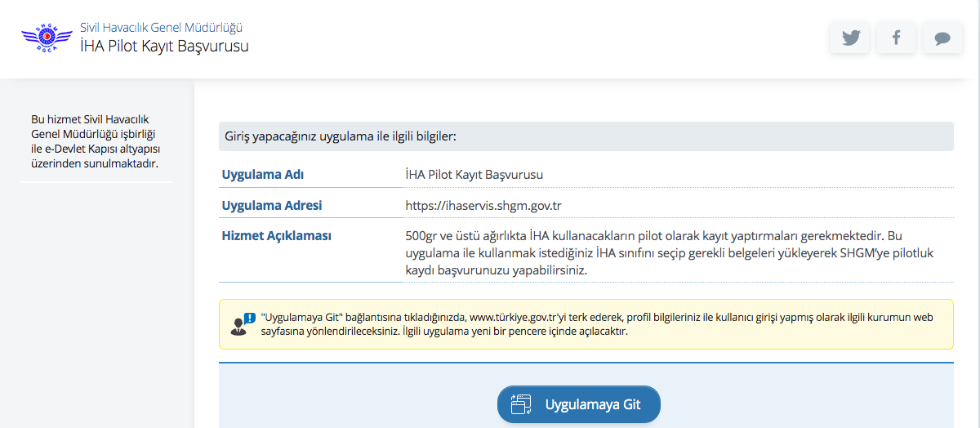This screenshot has width=980, height=428.
Task: Click the Uygulama Adresi label
Action: coord(272,205)
